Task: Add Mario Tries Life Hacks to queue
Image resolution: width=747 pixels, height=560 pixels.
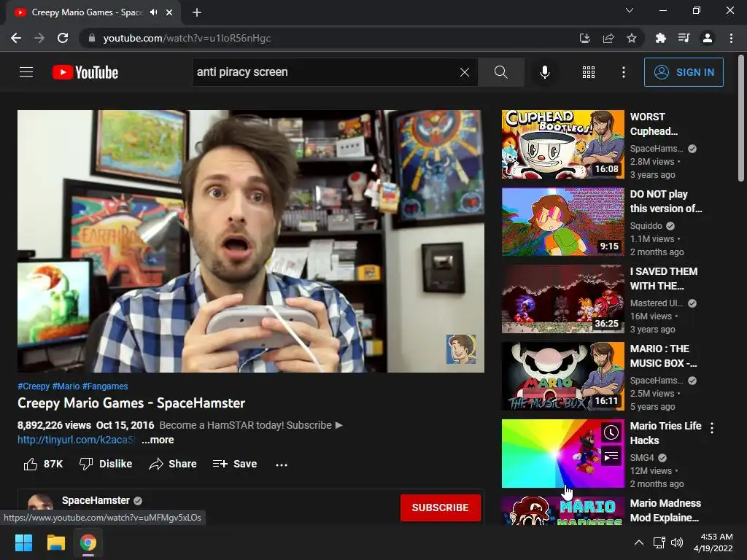Action: (x=611, y=456)
